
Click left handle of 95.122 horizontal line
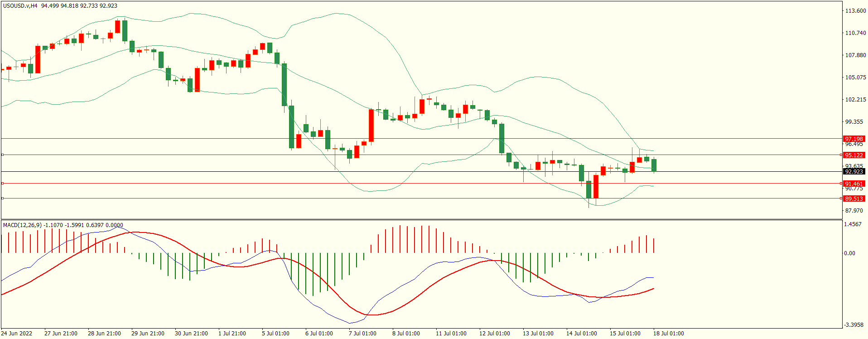[x=3, y=155]
